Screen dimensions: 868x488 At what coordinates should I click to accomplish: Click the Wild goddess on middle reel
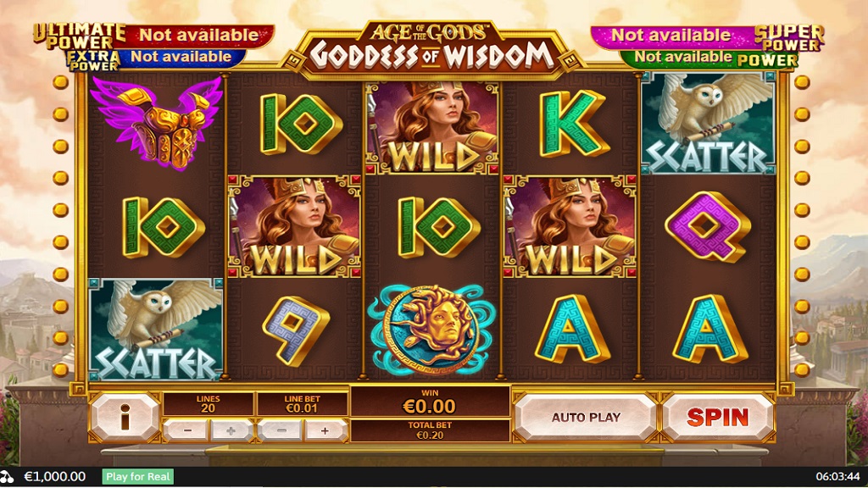[432, 127]
